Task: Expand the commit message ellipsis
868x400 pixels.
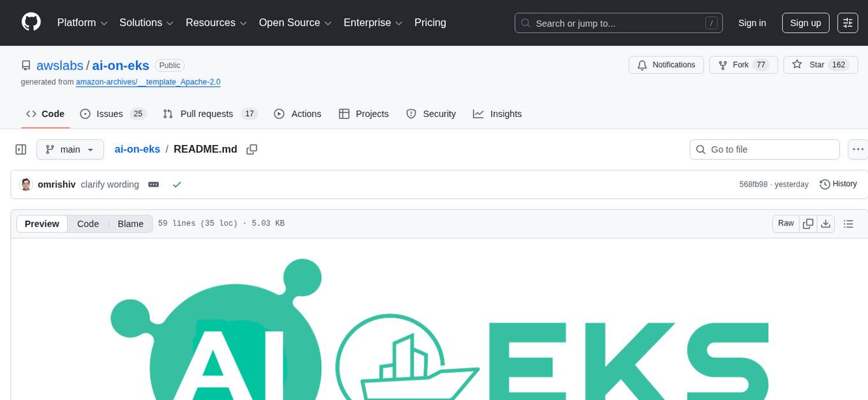Action: point(153,184)
